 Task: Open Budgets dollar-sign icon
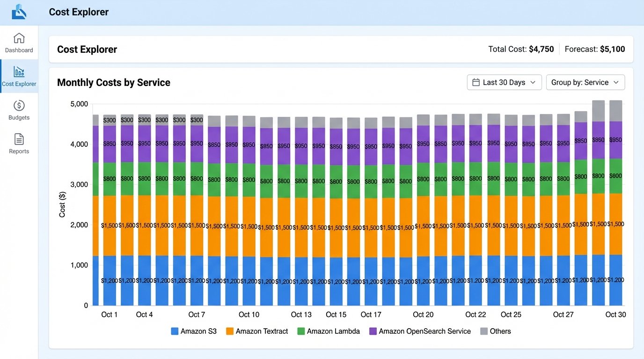click(19, 106)
